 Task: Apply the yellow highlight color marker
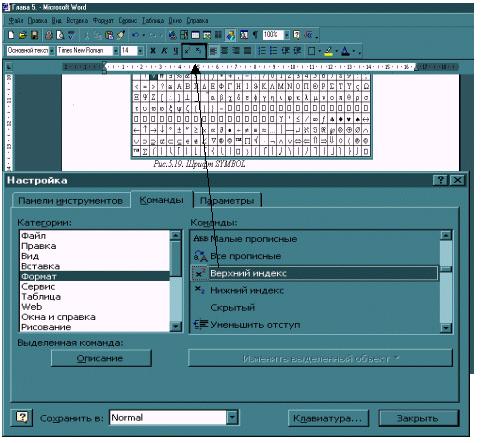click(329, 51)
